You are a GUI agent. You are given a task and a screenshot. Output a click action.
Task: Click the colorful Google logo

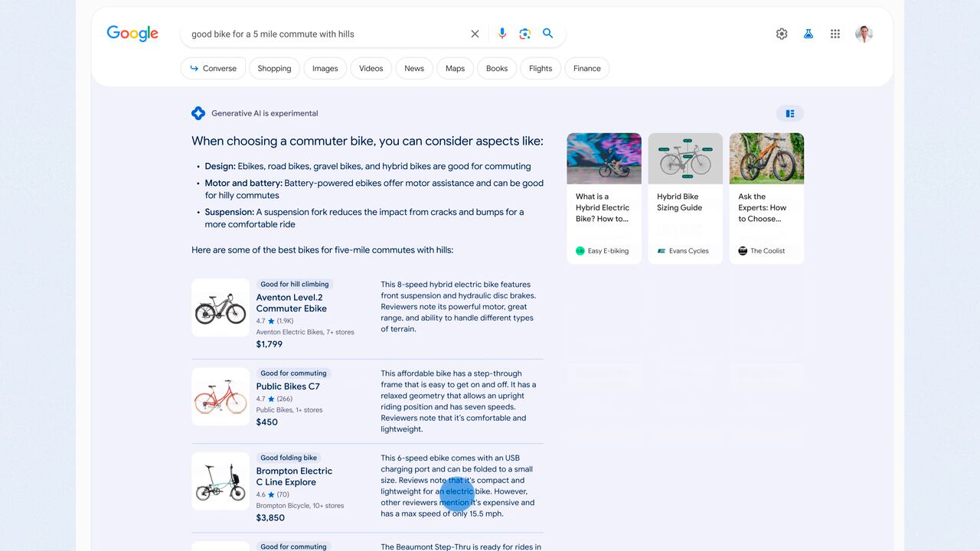tap(132, 33)
